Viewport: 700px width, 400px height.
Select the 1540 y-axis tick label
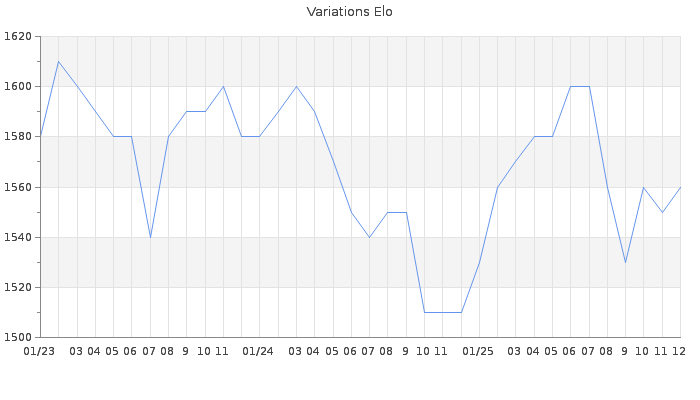(17, 237)
